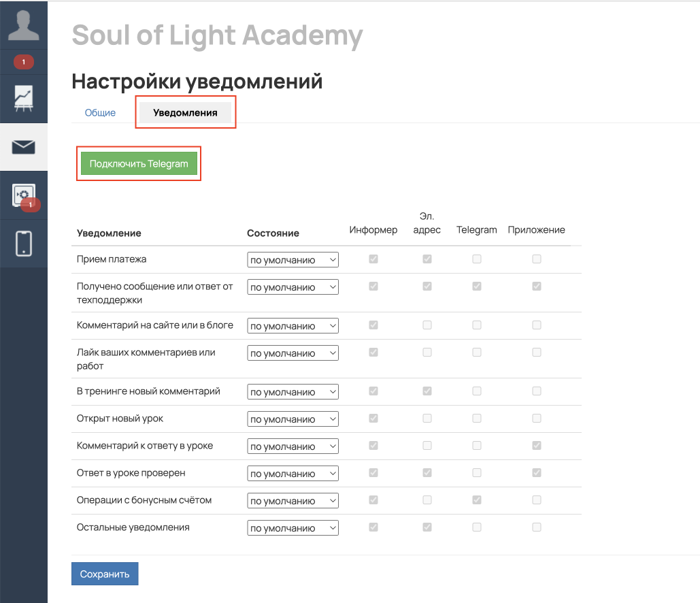Click the red notification badge under avatar
The image size is (700, 603).
tap(24, 63)
